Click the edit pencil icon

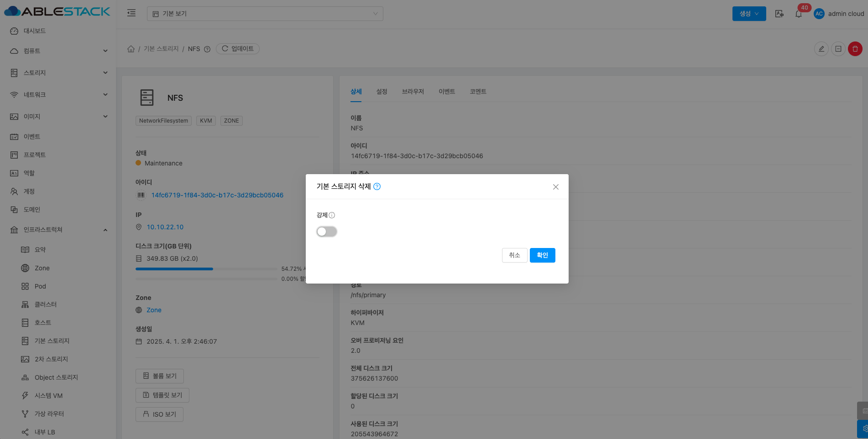tap(821, 49)
